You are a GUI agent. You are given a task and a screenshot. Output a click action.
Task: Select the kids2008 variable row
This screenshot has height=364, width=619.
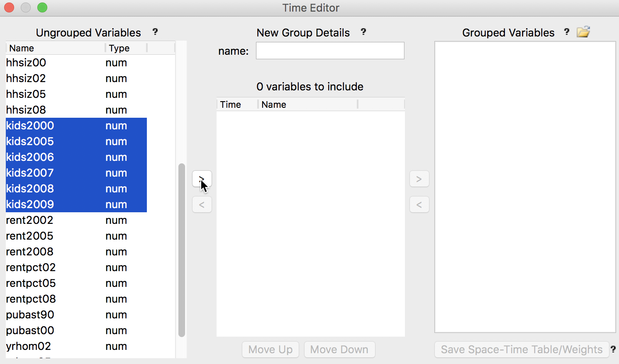tap(76, 189)
